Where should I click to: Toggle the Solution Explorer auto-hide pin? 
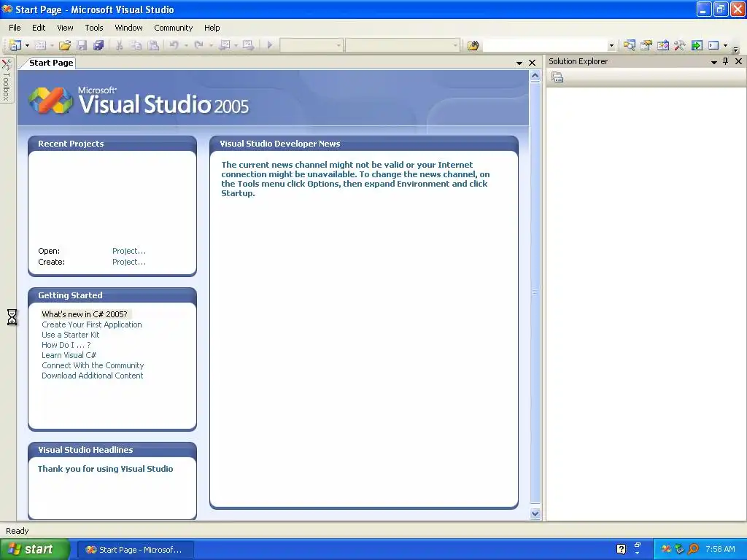coord(726,61)
